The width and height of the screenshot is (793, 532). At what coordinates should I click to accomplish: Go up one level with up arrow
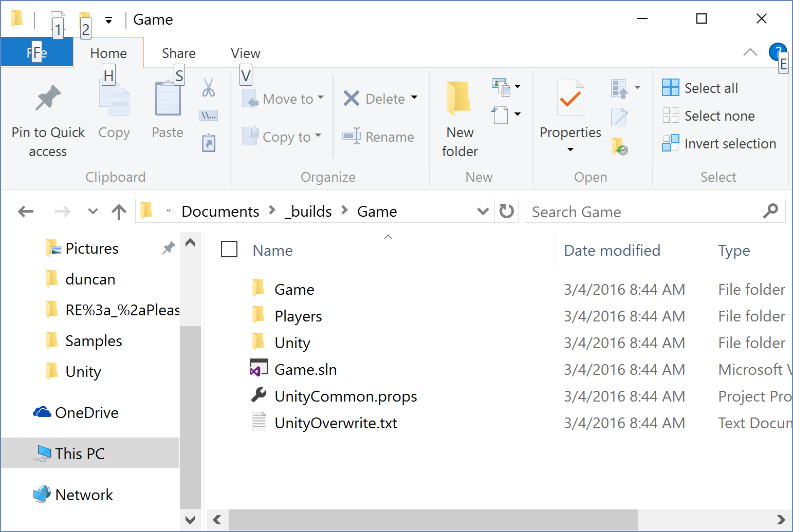tap(119, 212)
